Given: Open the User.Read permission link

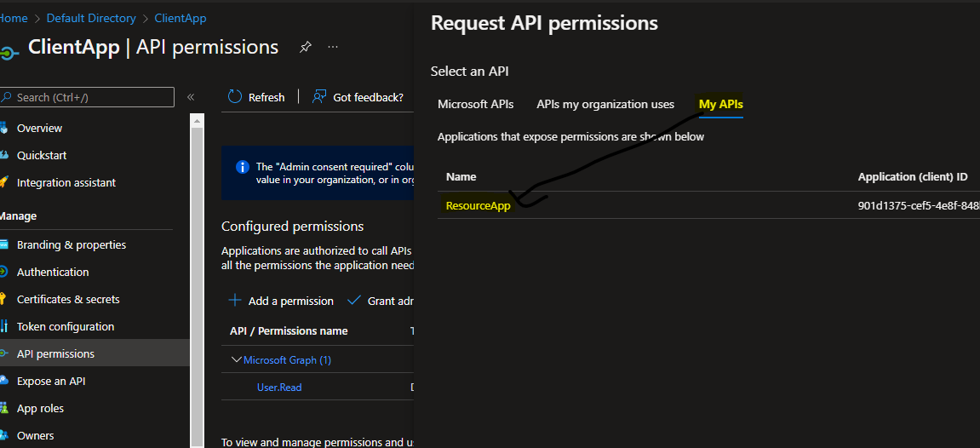Looking at the screenshot, I should (279, 388).
